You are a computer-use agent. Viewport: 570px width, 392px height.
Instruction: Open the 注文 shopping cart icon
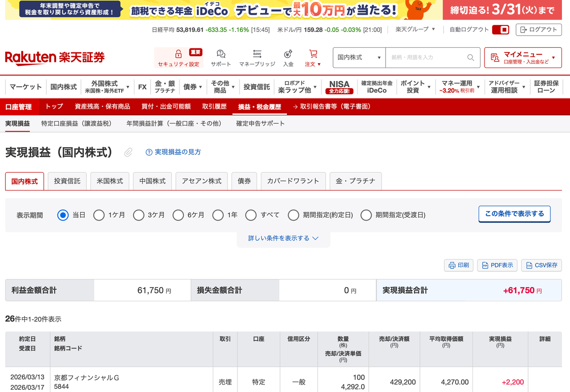click(x=313, y=53)
